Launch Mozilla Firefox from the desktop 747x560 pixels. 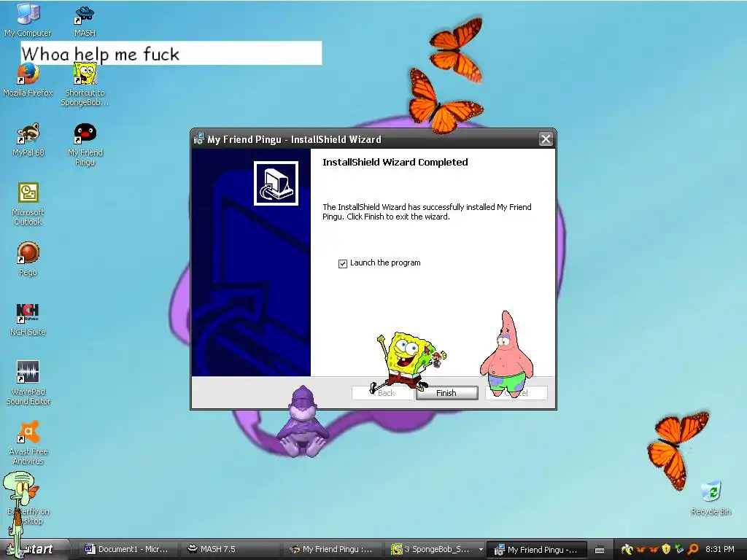28,80
